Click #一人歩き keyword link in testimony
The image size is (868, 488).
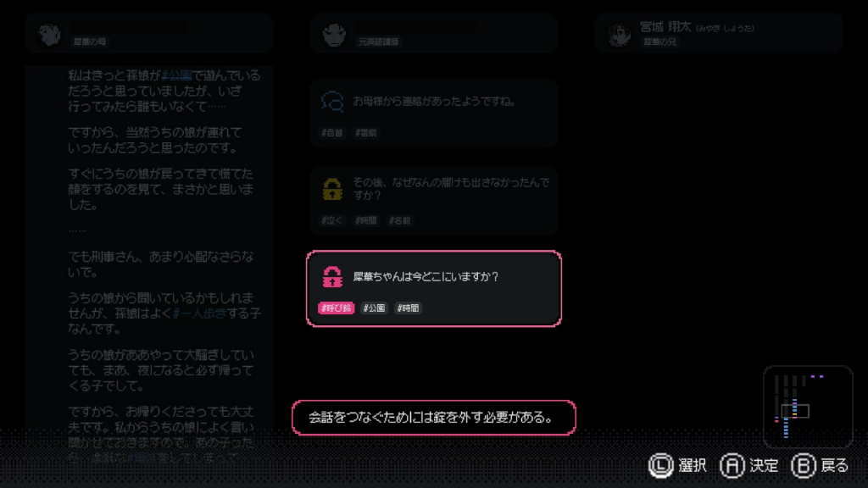pyautogui.click(x=199, y=313)
